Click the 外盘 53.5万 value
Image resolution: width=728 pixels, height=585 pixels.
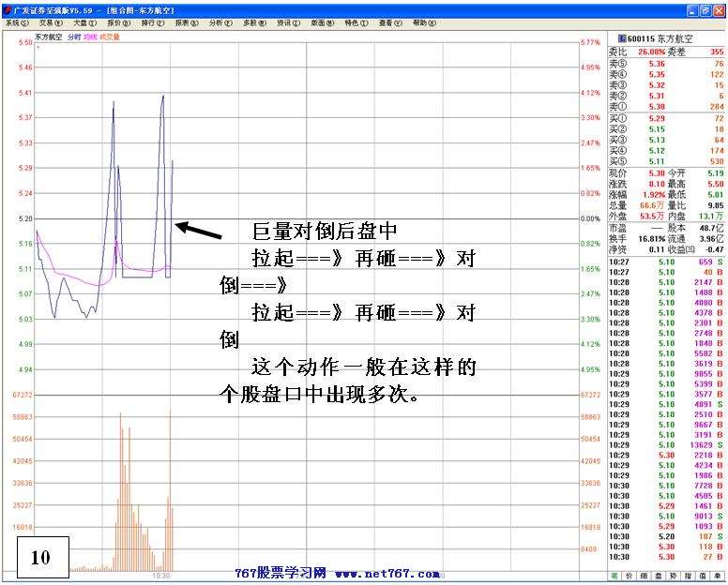coord(652,216)
